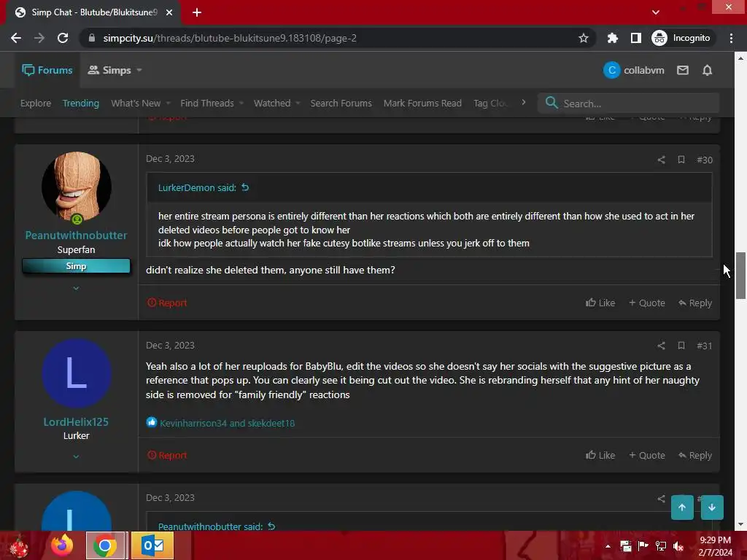The image size is (747, 560).
Task: View users who liked post #31
Action: tap(228, 423)
